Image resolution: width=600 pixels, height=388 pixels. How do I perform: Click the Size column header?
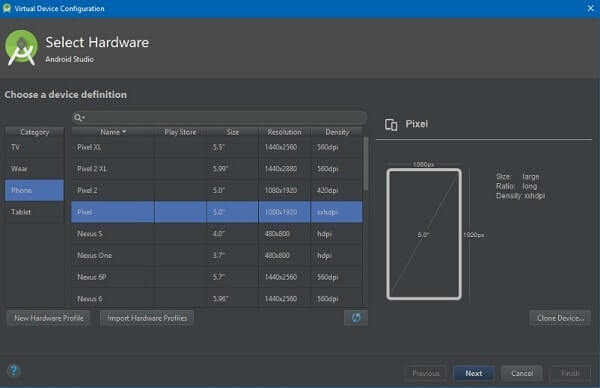click(233, 132)
